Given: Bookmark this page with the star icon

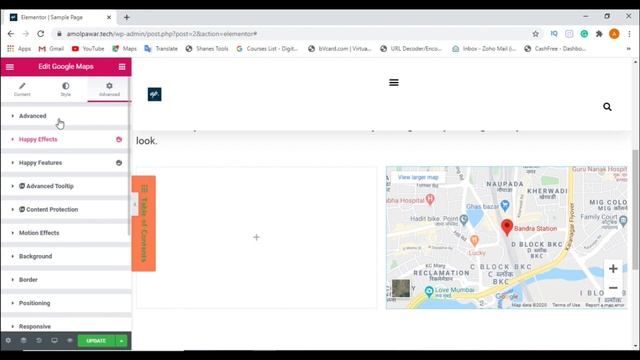Looking at the screenshot, I should tap(536, 34).
